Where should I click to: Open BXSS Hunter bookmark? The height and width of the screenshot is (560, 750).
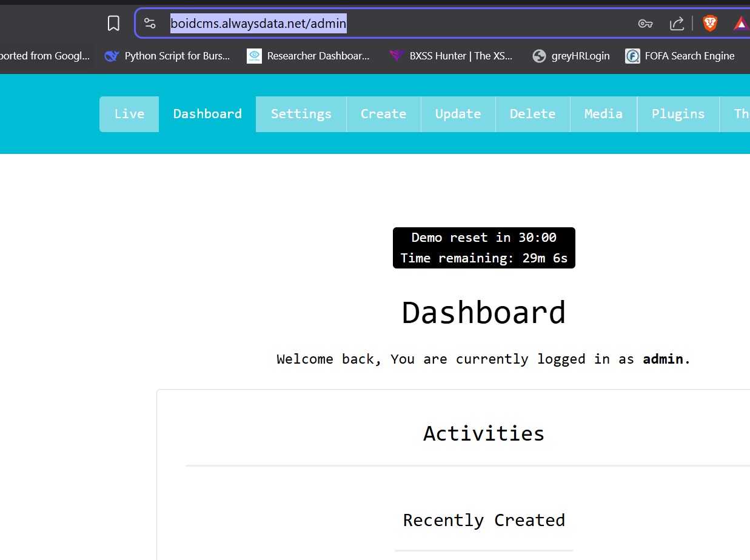(452, 56)
